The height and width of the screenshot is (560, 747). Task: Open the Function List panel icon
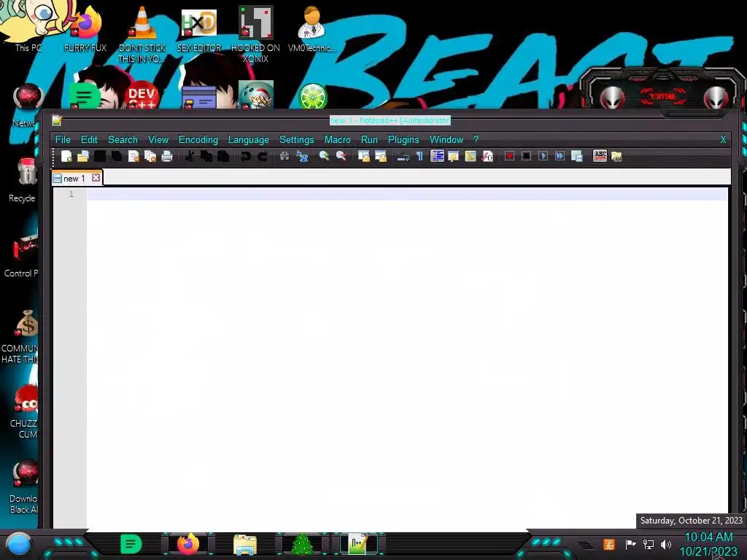point(487,156)
